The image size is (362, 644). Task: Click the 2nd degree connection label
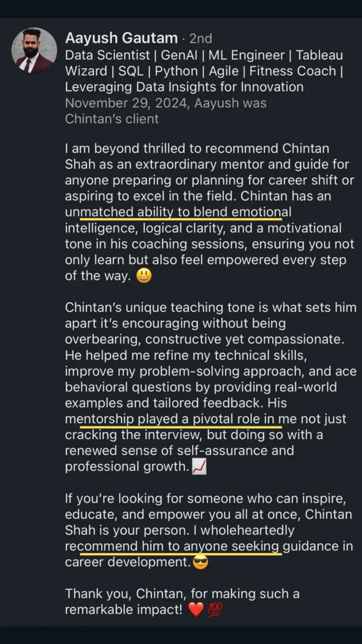201,39
